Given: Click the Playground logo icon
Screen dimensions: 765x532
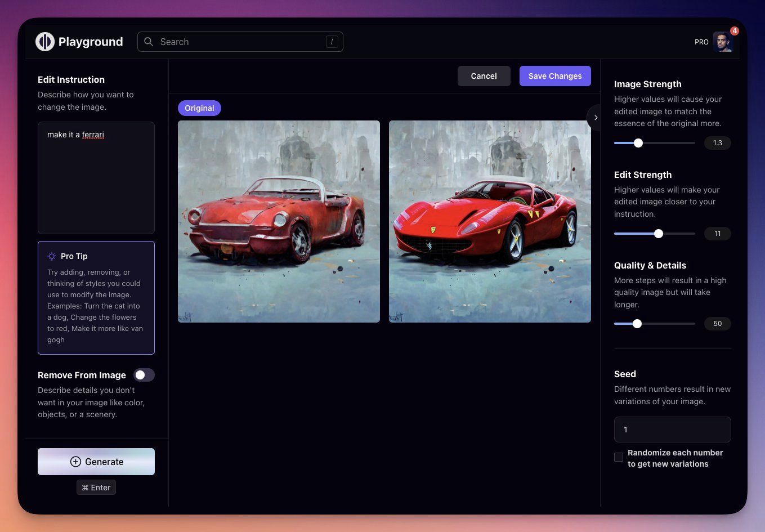Looking at the screenshot, I should pyautogui.click(x=45, y=41).
